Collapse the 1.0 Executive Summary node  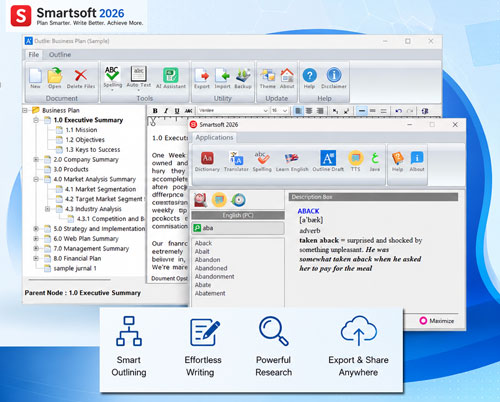36,120
